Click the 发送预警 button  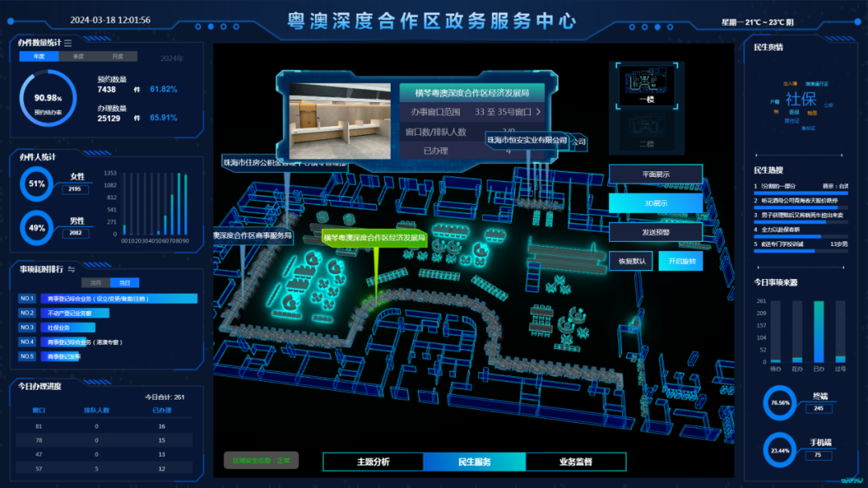point(655,232)
